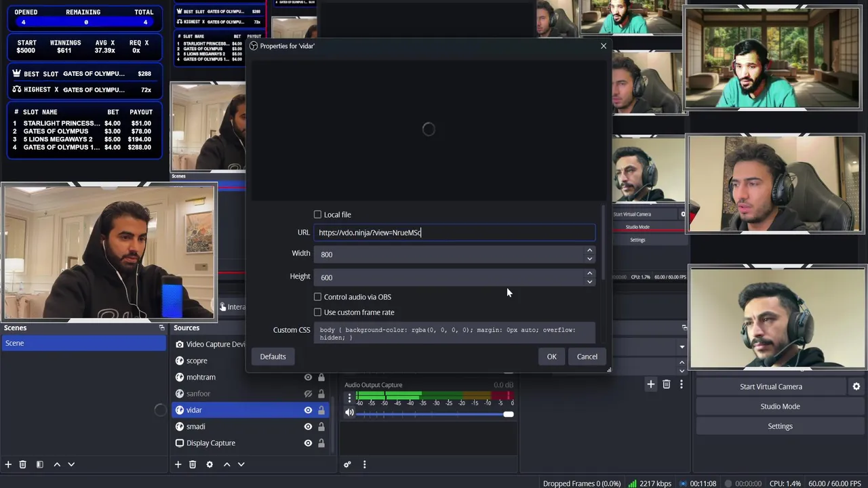
Task: Open virtual camera settings gear
Action: click(x=856, y=386)
